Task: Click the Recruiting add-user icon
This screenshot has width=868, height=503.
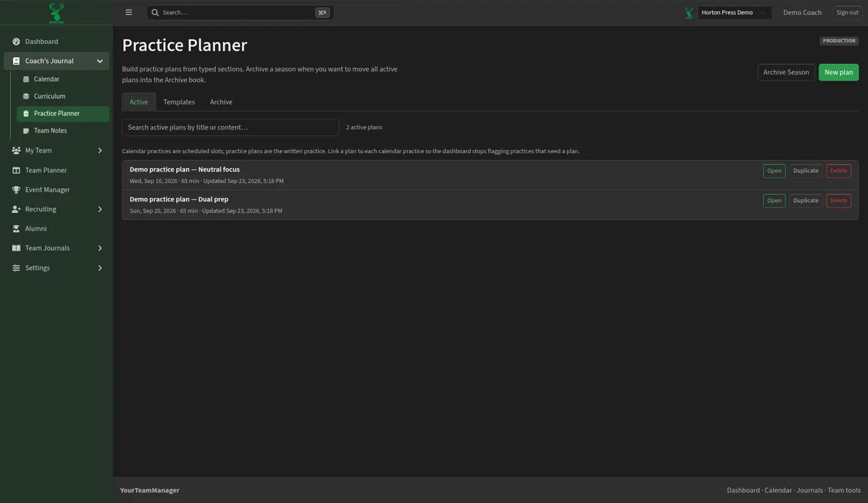Action: [16, 209]
